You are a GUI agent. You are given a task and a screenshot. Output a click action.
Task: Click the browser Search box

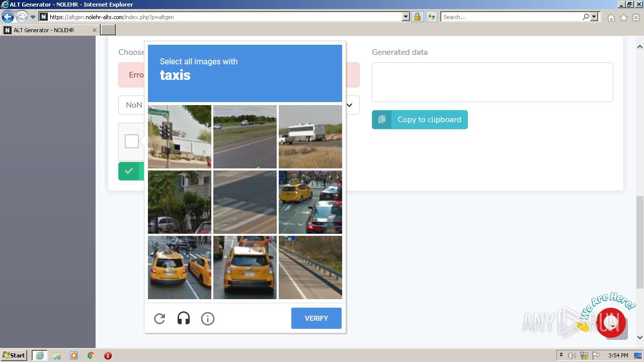tap(511, 17)
